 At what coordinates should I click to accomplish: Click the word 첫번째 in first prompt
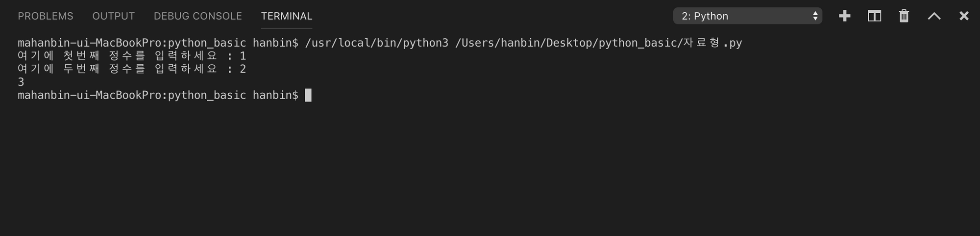[81, 56]
